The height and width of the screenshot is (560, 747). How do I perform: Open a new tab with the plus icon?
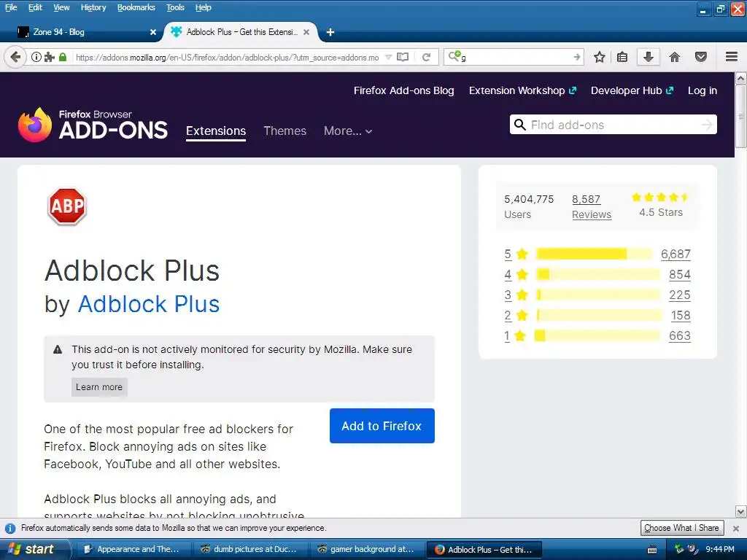tap(330, 32)
